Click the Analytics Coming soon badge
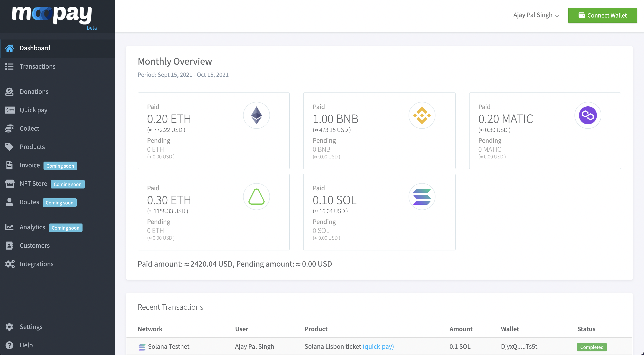 point(65,228)
